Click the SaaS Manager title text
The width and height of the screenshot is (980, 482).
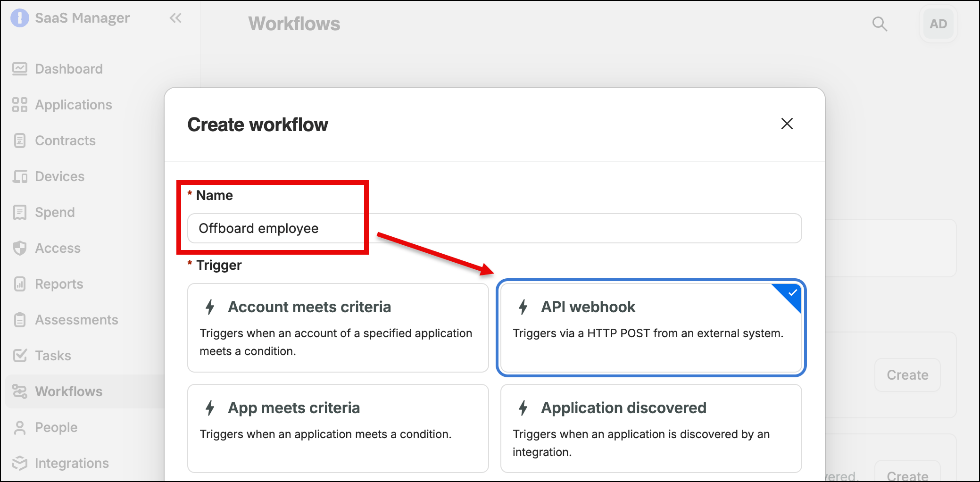pos(82,18)
